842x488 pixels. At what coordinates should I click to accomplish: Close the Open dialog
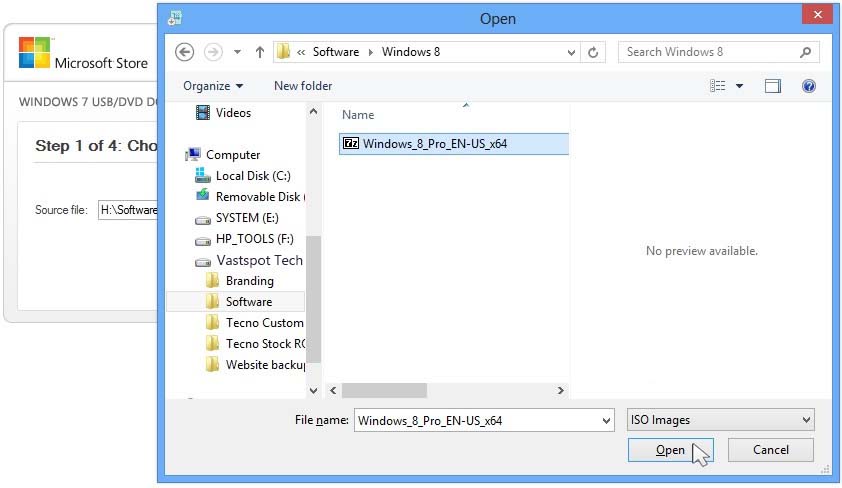(x=817, y=14)
